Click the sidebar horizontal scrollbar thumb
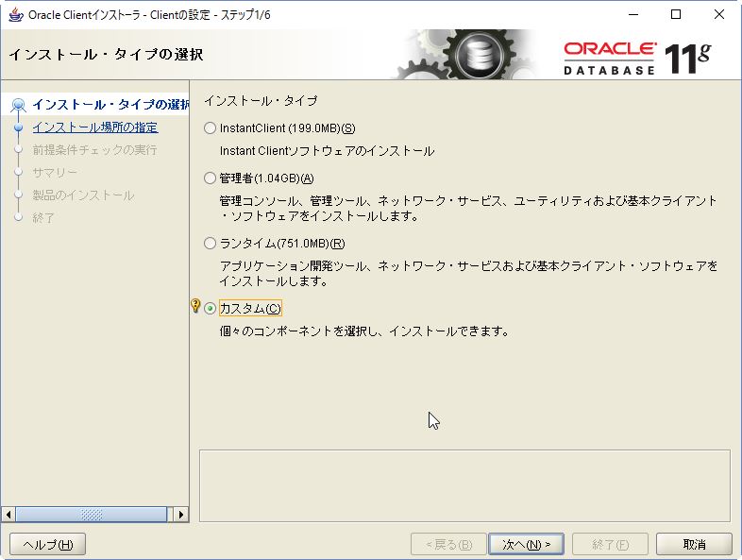This screenshot has height=560, width=742. pos(92,515)
